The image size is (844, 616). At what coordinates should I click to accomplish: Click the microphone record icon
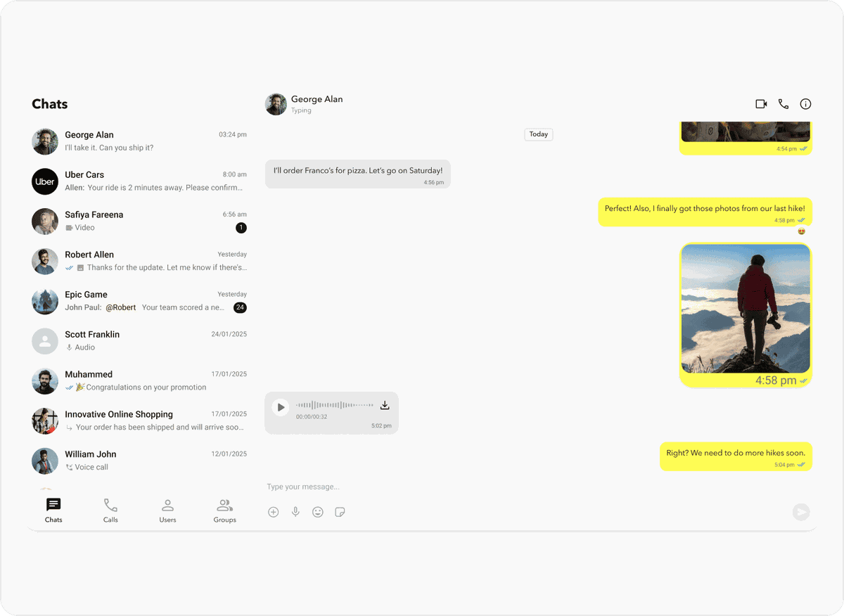point(296,513)
